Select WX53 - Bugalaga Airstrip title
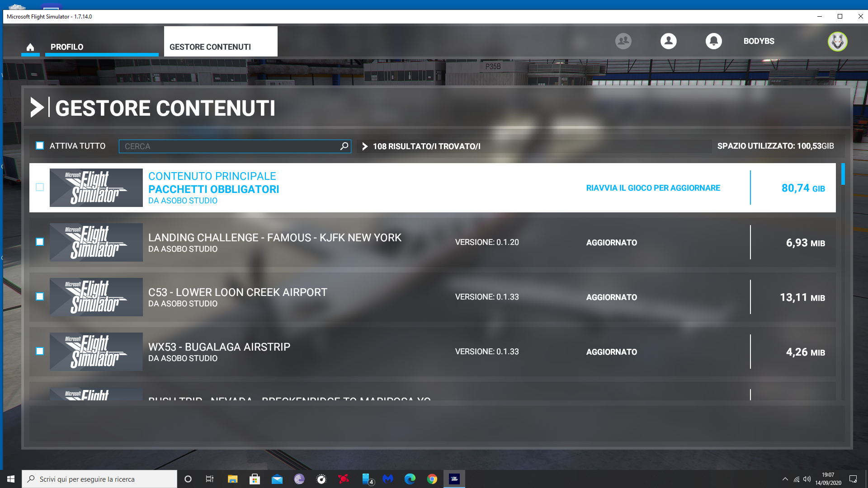The height and width of the screenshot is (488, 868). click(219, 347)
